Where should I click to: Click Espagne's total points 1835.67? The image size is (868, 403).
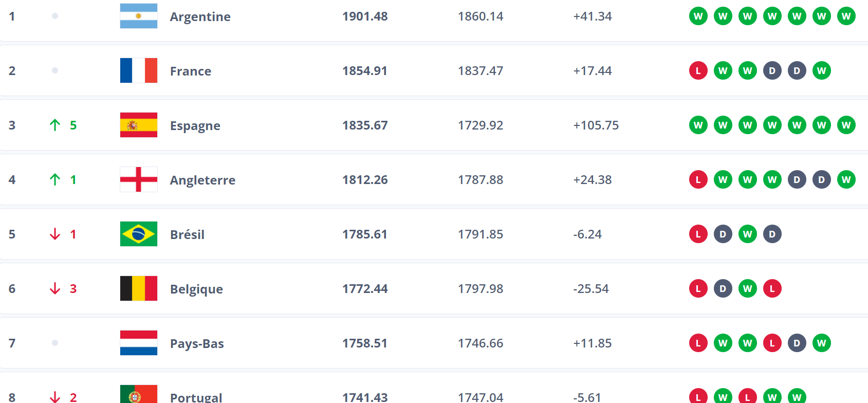point(365,125)
